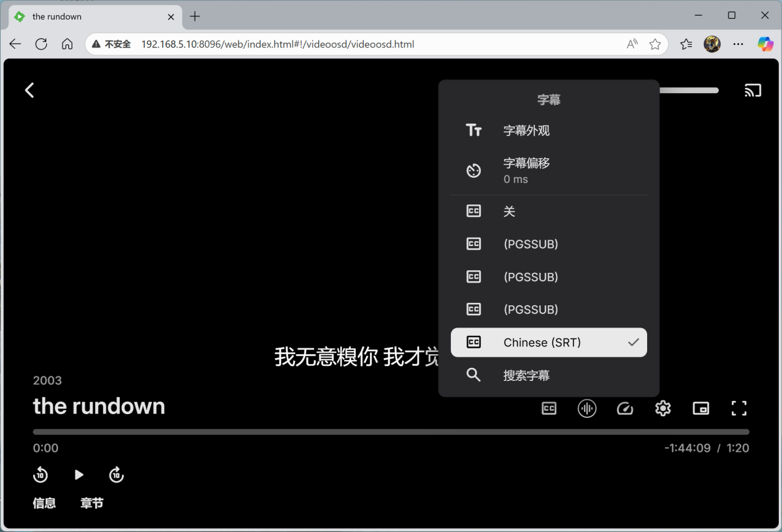The image size is (782, 532).
Task: Click the movie title 'the rundown'
Action: pos(99,406)
